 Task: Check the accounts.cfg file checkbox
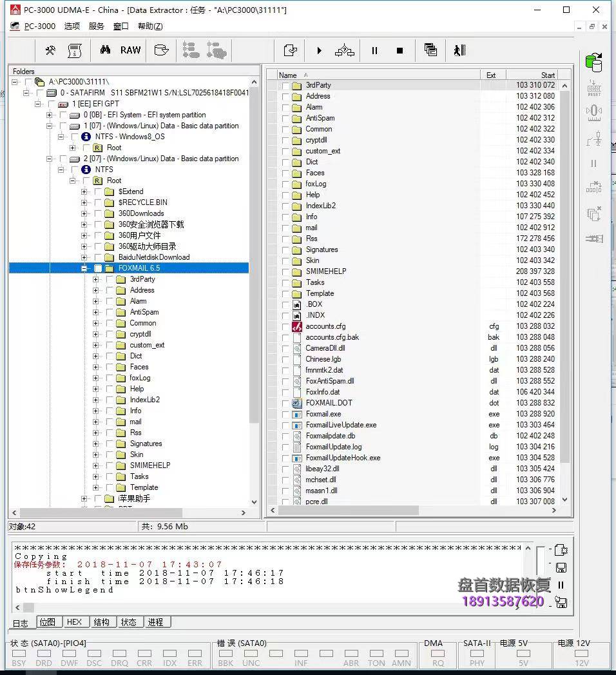(x=285, y=327)
